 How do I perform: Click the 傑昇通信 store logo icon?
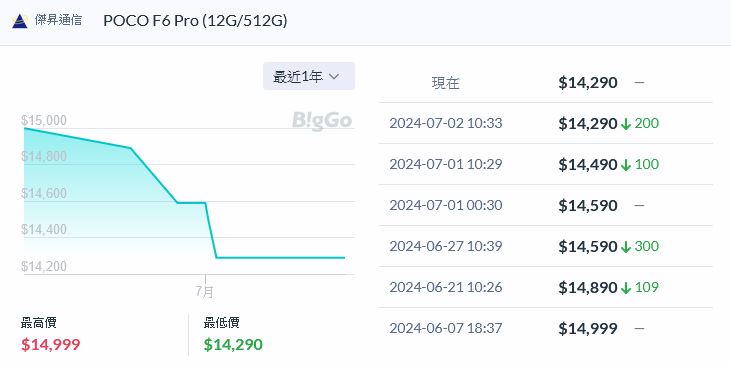[x=20, y=21]
